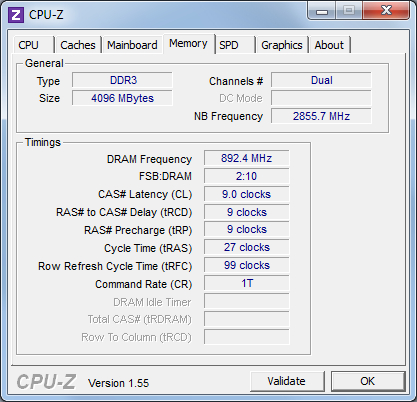The width and height of the screenshot is (417, 402).
Task: Select the Mainboard tab
Action: (132, 45)
